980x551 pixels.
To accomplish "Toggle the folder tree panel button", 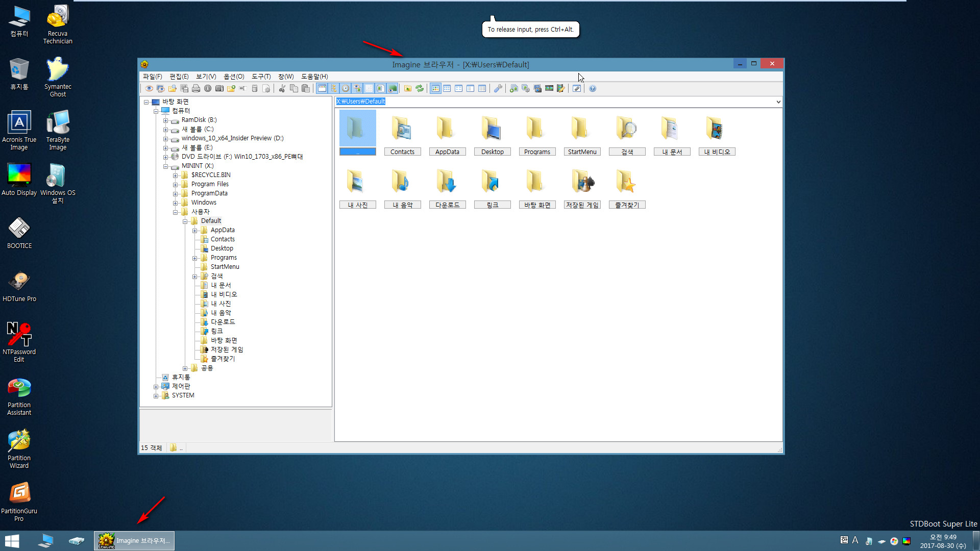I will 334,88.
